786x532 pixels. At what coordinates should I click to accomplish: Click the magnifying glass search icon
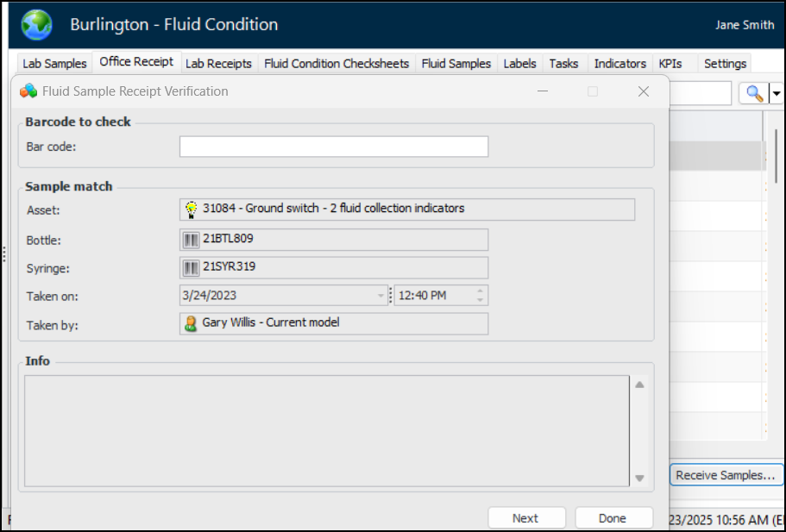coord(754,93)
